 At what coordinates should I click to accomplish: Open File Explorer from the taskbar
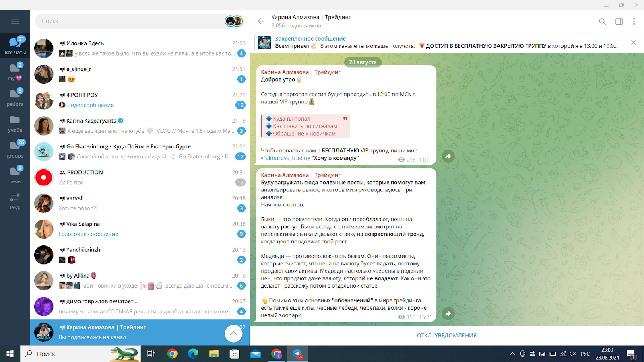[x=214, y=354]
